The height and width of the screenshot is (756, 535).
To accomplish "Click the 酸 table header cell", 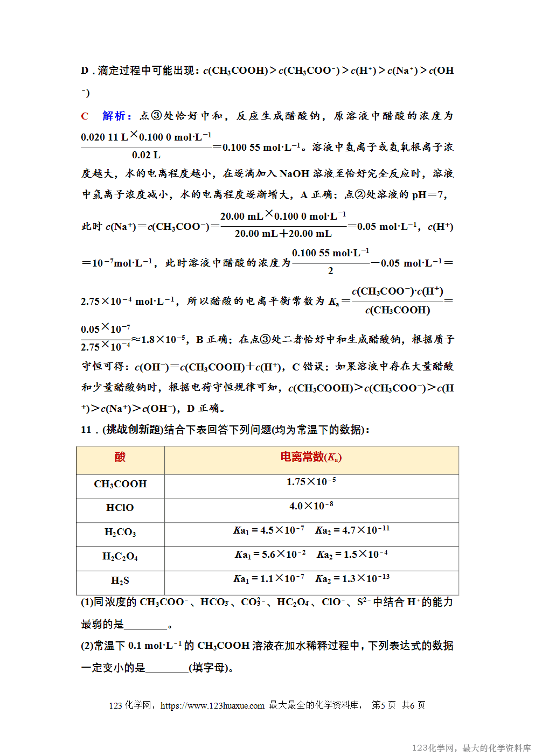I will [x=120, y=458].
